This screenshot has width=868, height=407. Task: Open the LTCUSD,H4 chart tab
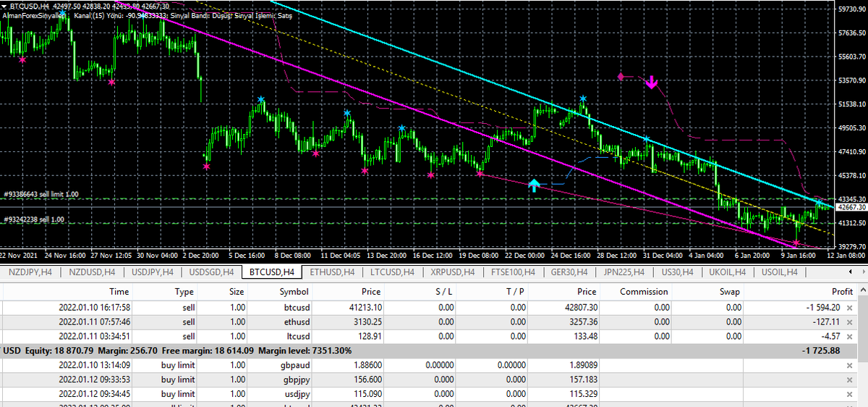[x=393, y=272]
